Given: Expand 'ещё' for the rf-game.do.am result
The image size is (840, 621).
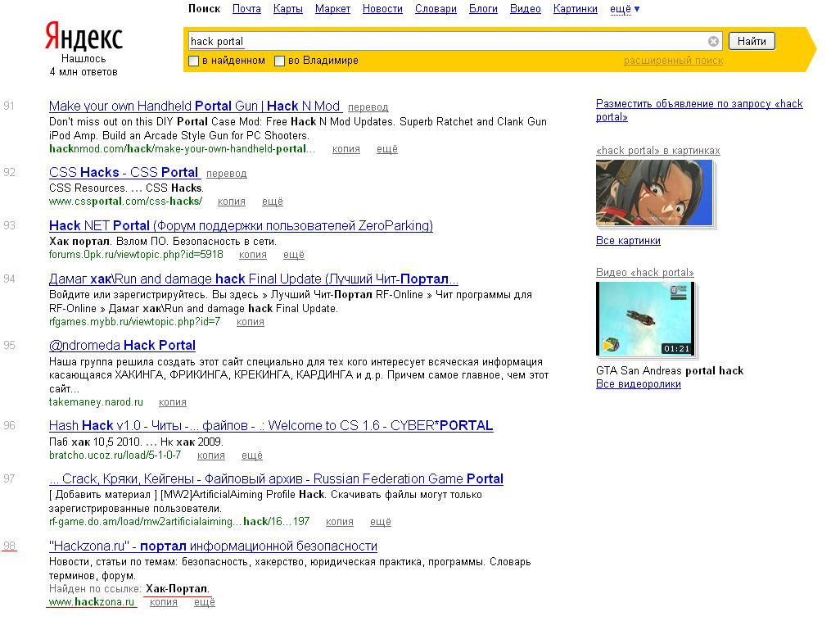Looking at the screenshot, I should 381,522.
